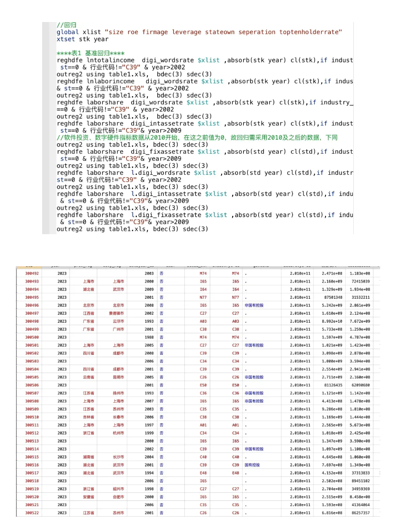Select stock code cell 300522
Viewport: 406px width, 532px height.
(32, 513)
